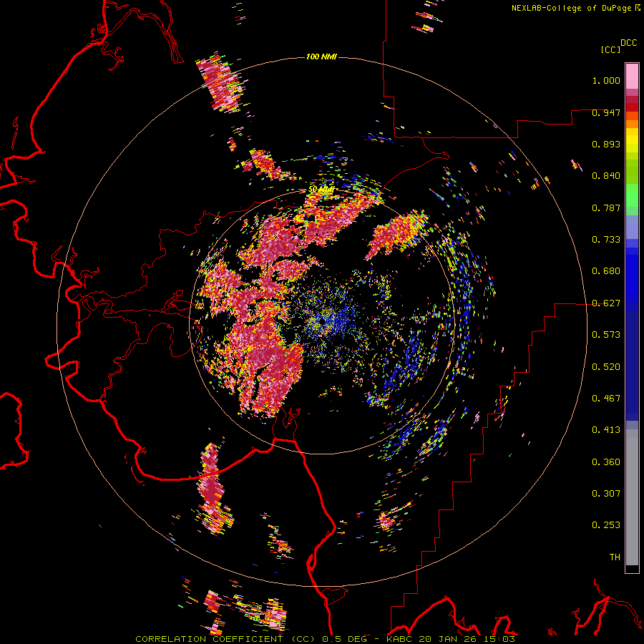Select the 0.893 scale value
Viewport: 644px width, 644px height.
(x=606, y=144)
